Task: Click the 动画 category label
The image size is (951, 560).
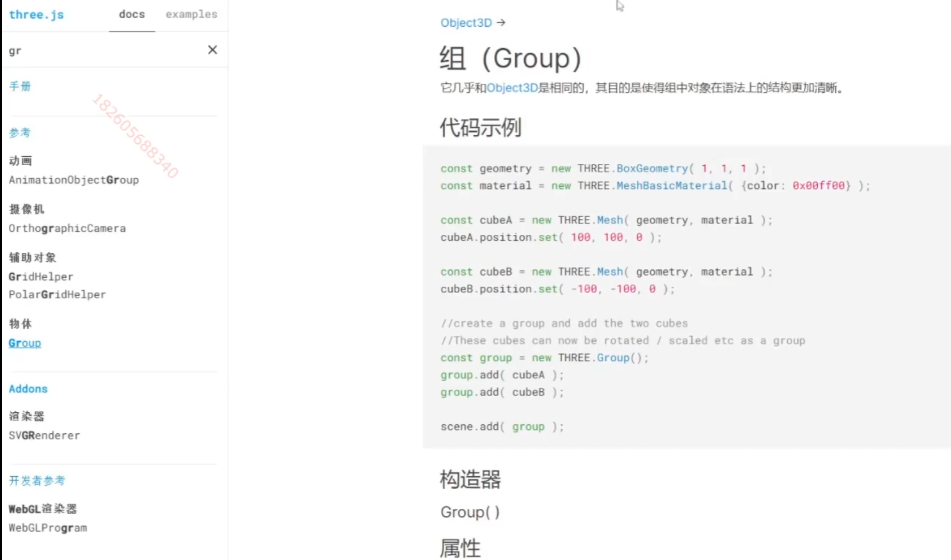Action: coord(20,161)
